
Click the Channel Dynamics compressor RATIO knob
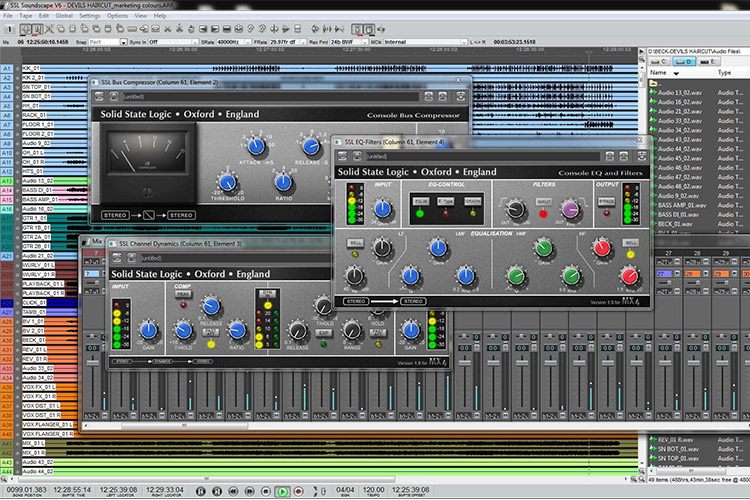[237, 330]
